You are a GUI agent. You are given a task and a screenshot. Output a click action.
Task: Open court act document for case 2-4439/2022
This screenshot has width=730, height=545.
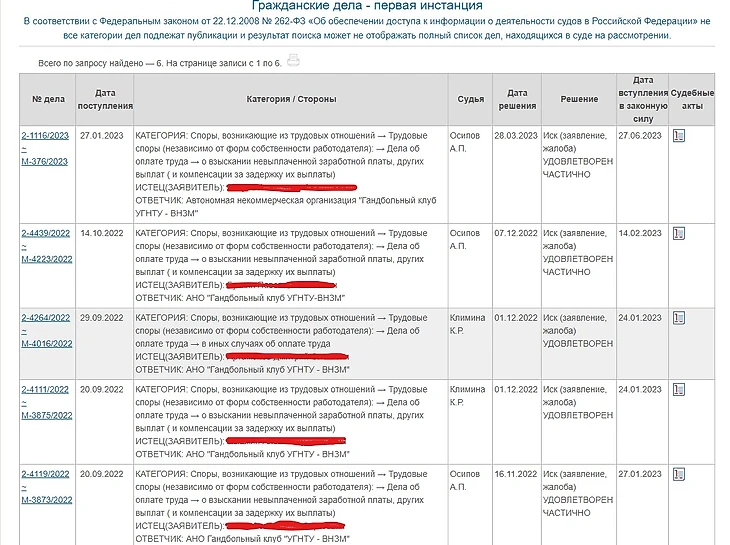click(x=679, y=233)
